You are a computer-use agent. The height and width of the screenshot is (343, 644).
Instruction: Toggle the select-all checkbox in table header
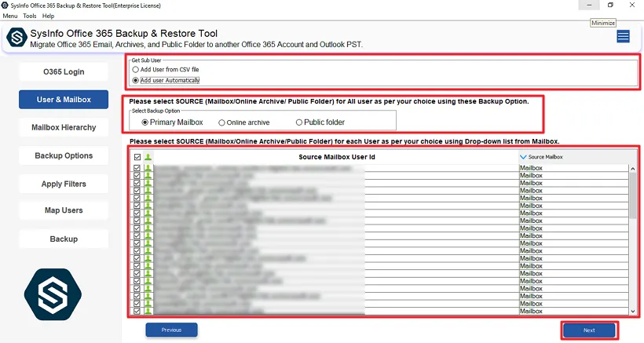click(137, 157)
